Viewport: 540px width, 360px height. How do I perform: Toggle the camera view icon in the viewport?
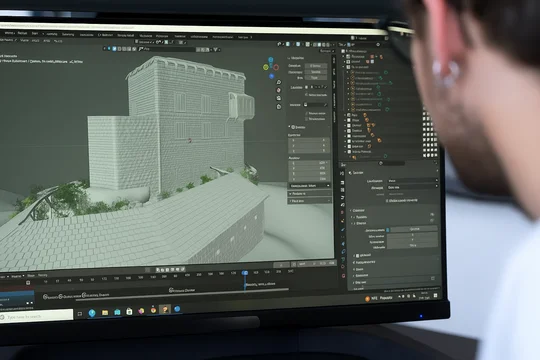click(279, 99)
